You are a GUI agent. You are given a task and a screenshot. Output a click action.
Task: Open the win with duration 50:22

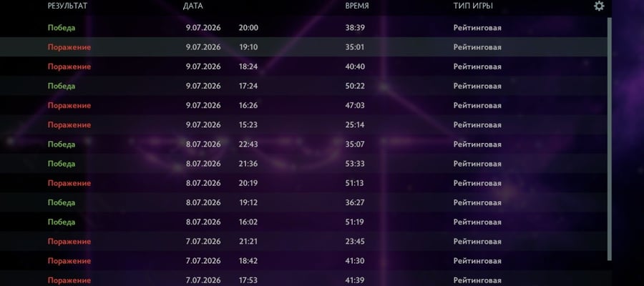click(304, 87)
